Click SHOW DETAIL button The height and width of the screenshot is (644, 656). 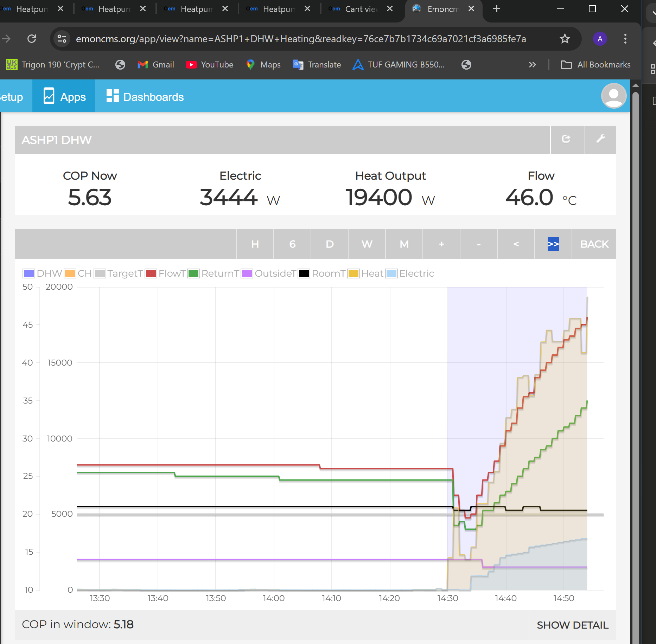pyautogui.click(x=572, y=625)
